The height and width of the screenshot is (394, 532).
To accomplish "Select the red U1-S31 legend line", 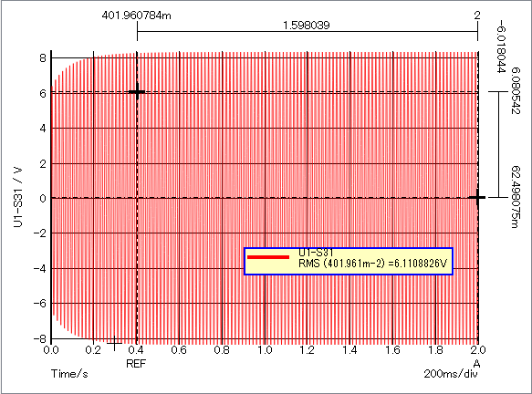I will tap(268, 257).
